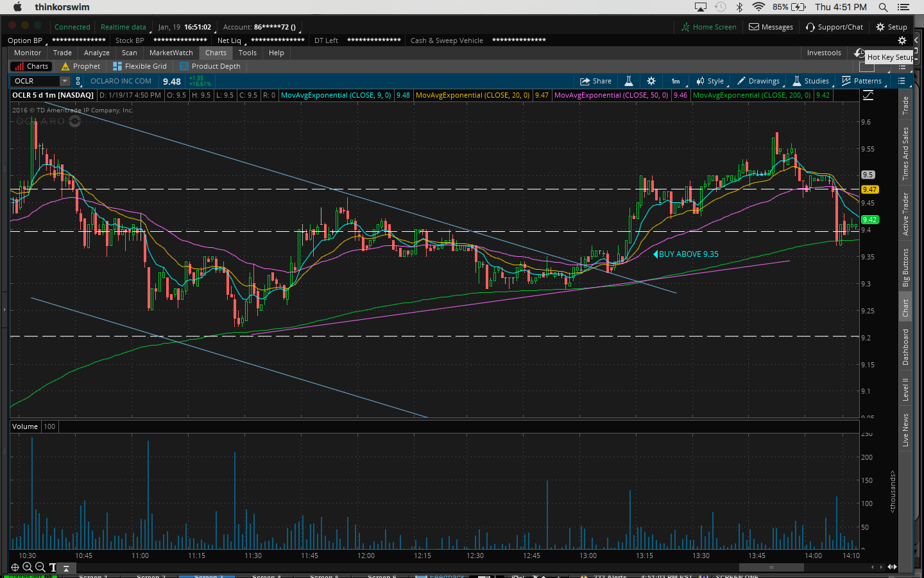
Task: Expand the OCLR symbol dropdown arrow
Action: tap(65, 81)
